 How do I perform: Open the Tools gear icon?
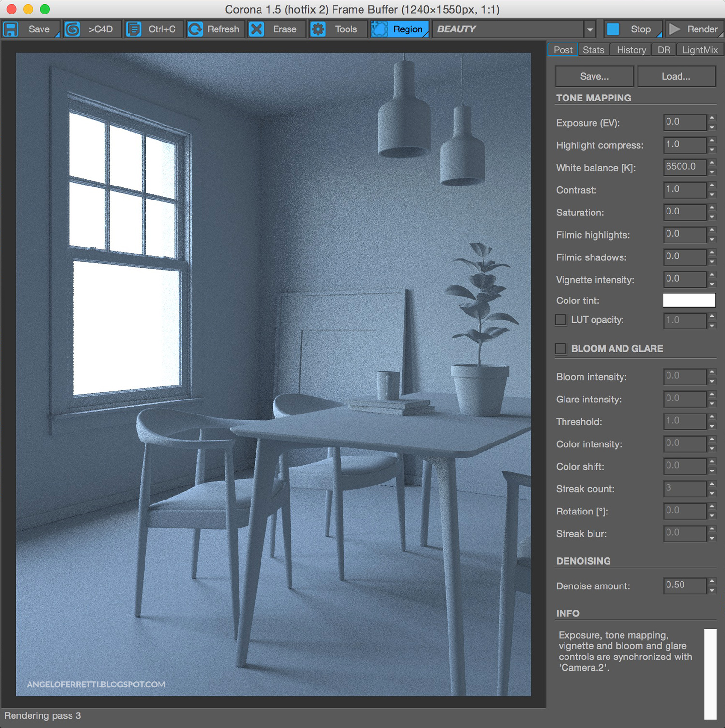click(318, 29)
